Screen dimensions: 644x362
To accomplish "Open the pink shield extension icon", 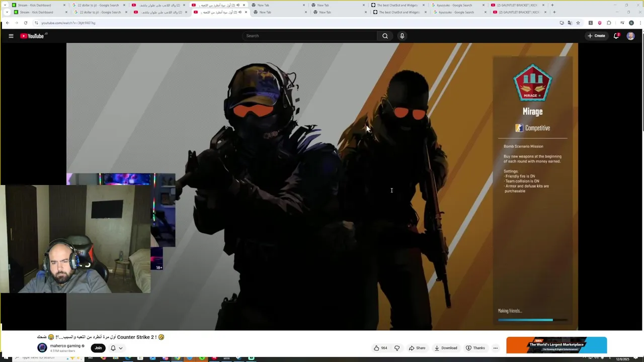I will click(x=599, y=23).
